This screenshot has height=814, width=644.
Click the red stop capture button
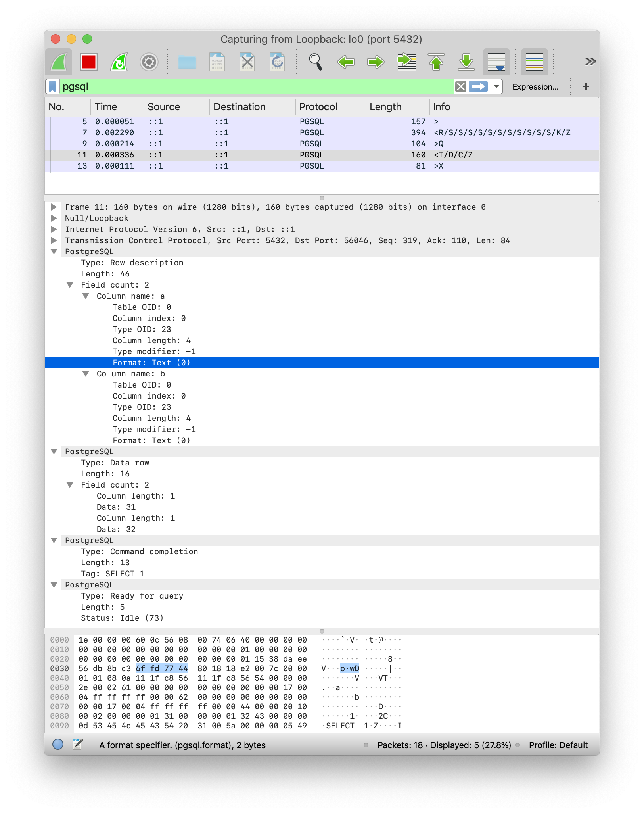pos(88,62)
